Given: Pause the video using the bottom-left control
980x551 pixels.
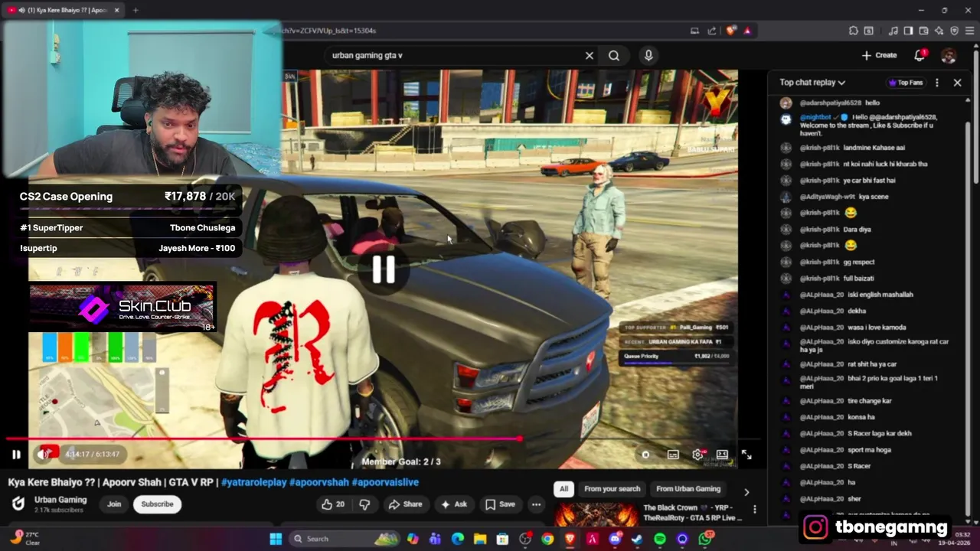Looking at the screenshot, I should click(x=16, y=454).
